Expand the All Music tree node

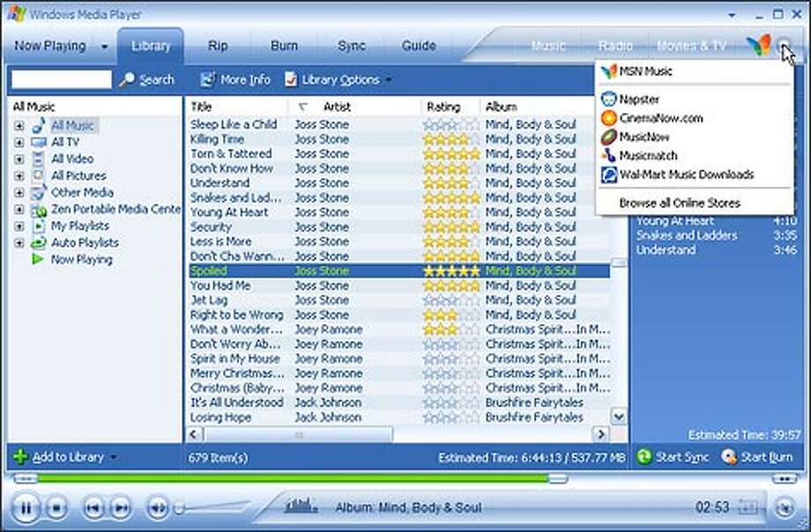(19, 125)
